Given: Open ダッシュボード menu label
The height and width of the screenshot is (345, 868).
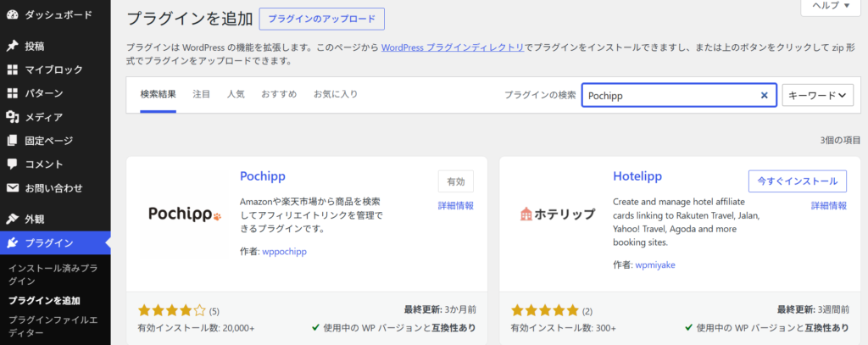Looking at the screenshot, I should click(58, 15).
